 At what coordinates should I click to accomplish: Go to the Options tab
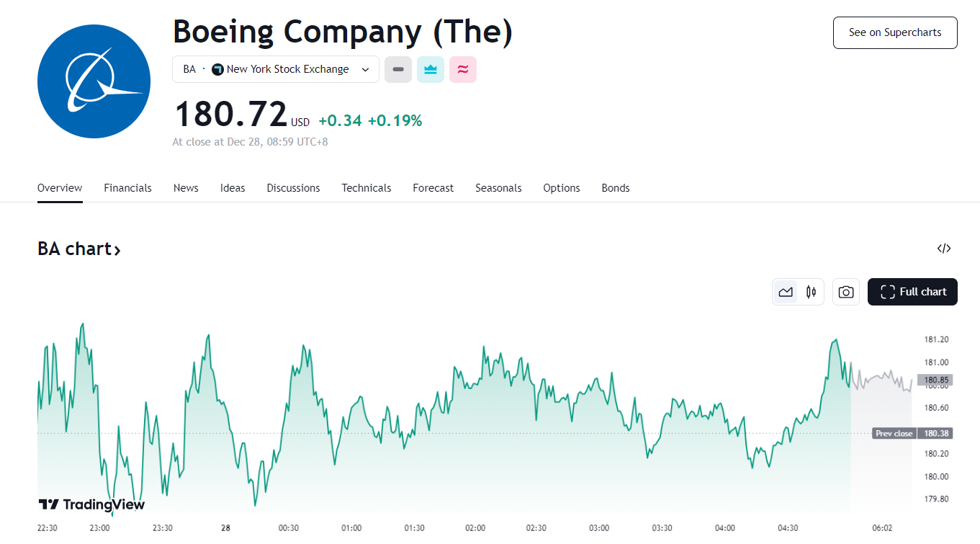(x=562, y=188)
